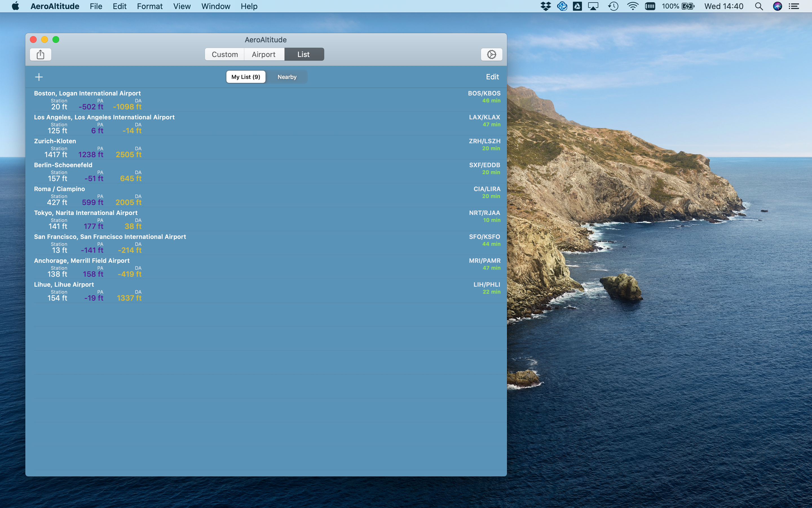
Task: Open Dropbox menu bar icon
Action: click(x=546, y=6)
